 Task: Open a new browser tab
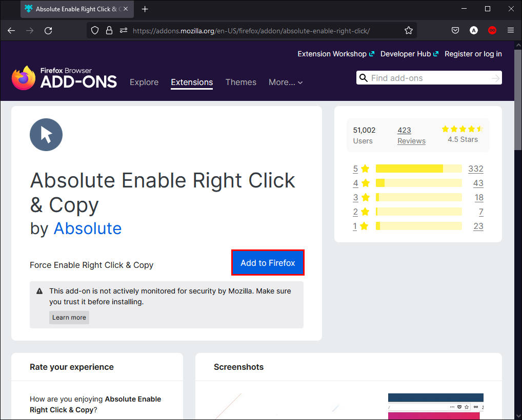145,9
